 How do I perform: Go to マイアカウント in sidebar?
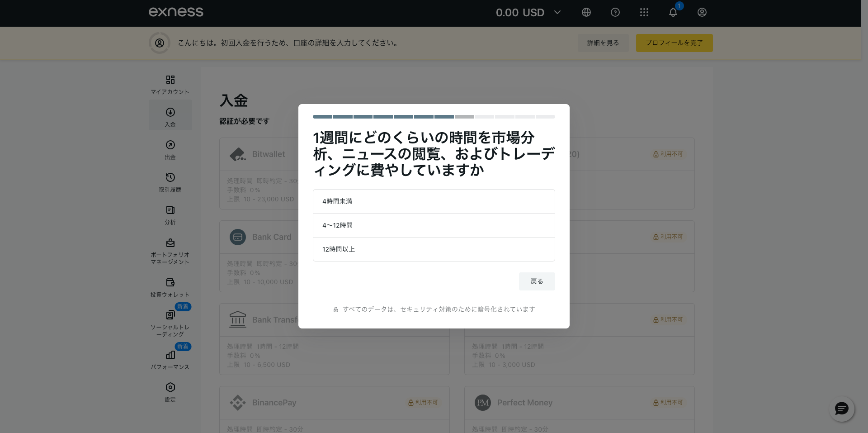(x=170, y=85)
